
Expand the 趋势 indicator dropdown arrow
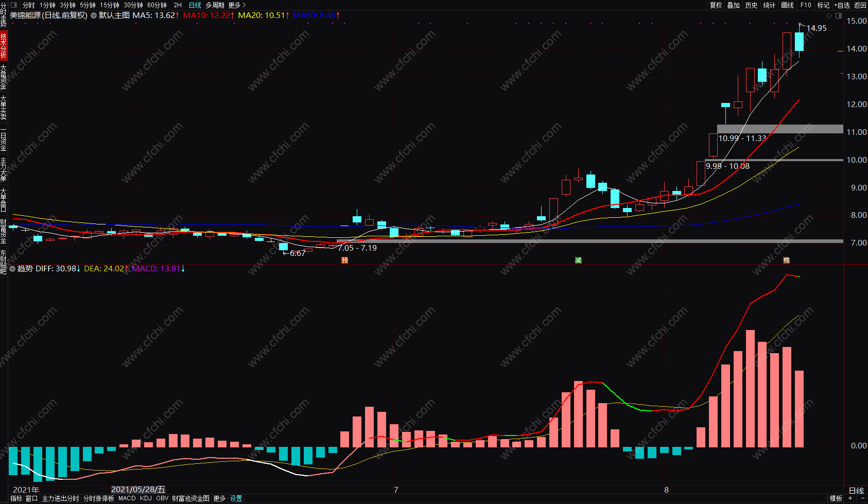pos(12,269)
